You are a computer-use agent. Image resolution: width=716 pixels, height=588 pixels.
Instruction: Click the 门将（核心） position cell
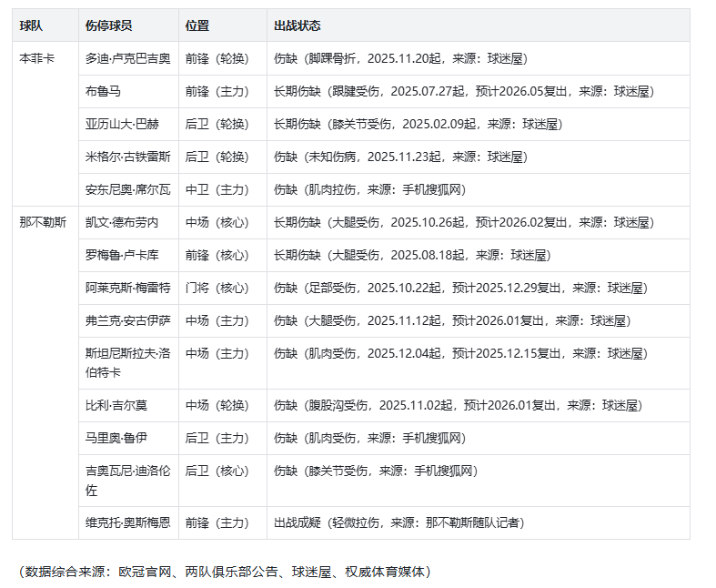[217, 288]
